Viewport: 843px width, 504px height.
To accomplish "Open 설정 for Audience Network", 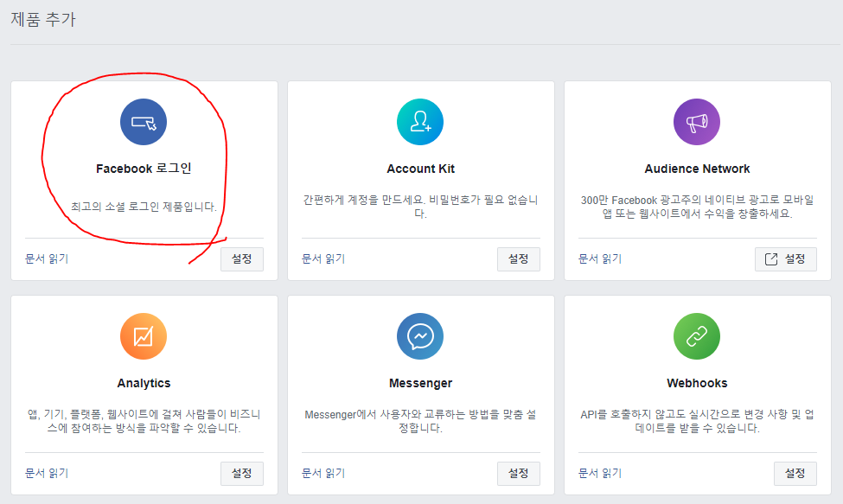I will (785, 259).
